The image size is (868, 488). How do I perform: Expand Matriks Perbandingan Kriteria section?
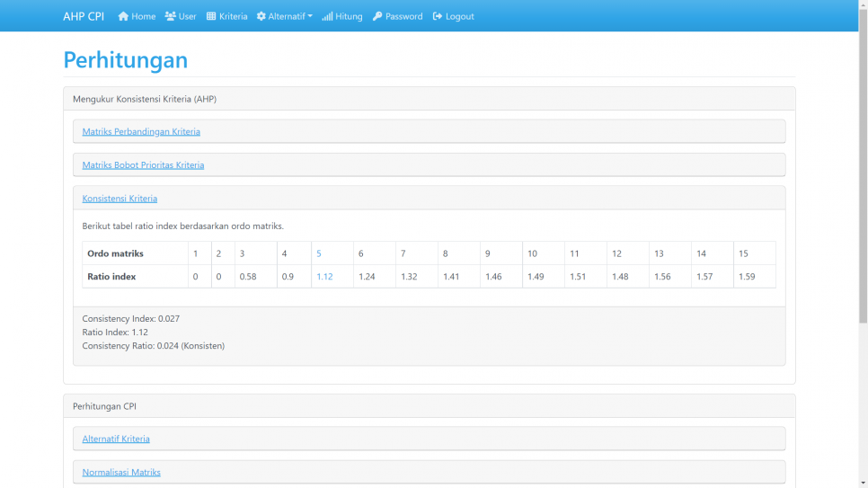coord(141,131)
